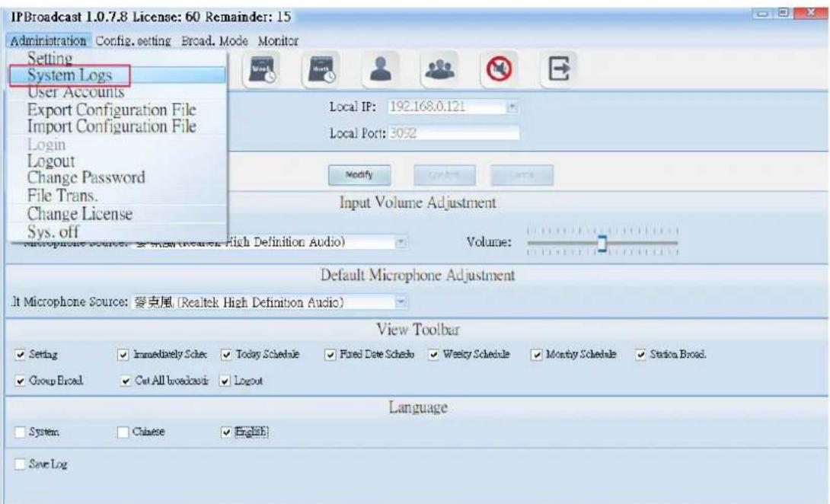This screenshot has width=830, height=504.
Task: Expand the Default Microphone Source dropdown
Action: 401,302
